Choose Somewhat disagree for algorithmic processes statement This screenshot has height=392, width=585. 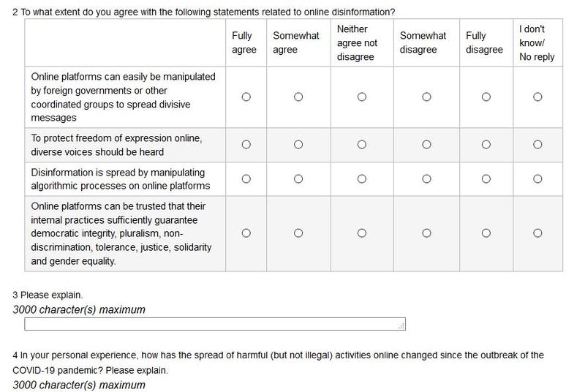[x=426, y=179]
